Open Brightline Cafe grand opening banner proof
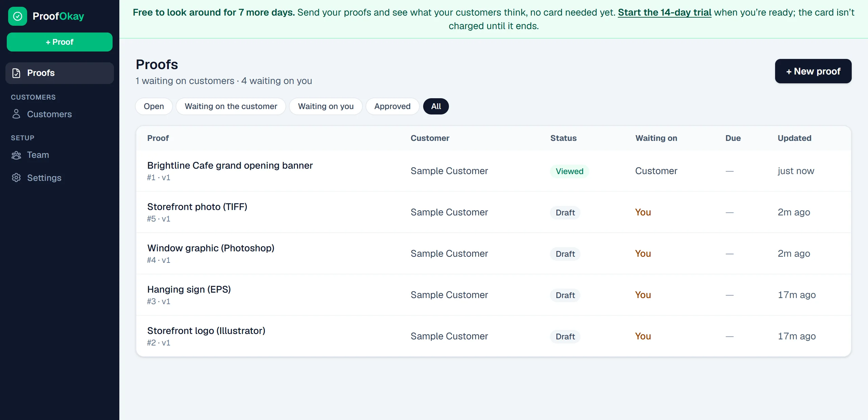The height and width of the screenshot is (420, 868). pos(230,165)
